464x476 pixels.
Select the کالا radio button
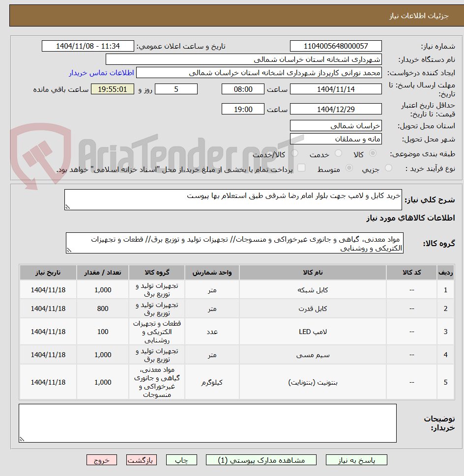pyautogui.click(x=373, y=154)
